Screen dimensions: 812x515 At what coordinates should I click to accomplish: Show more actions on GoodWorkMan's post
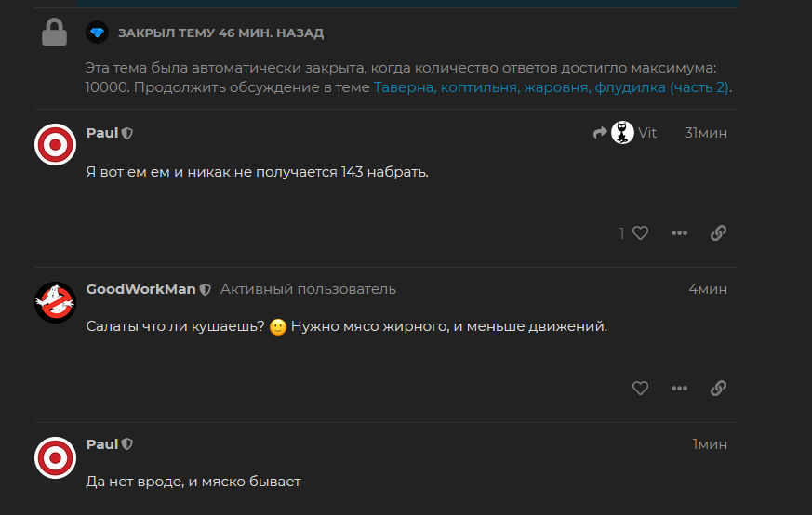tap(680, 389)
